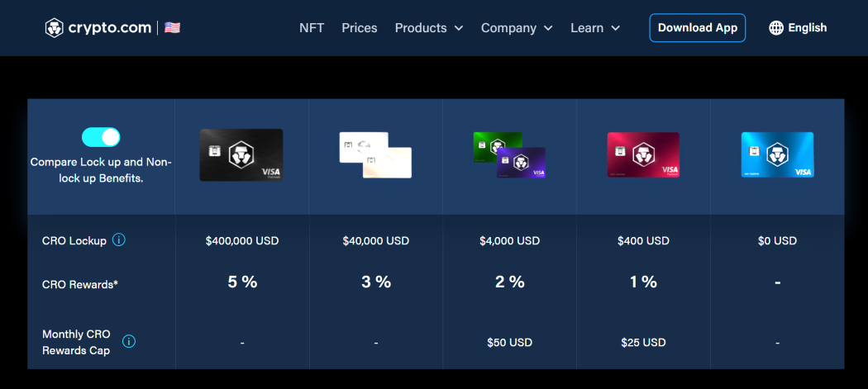Click the $25 USD rewards cap value
This screenshot has width=868, height=389.
click(x=643, y=343)
